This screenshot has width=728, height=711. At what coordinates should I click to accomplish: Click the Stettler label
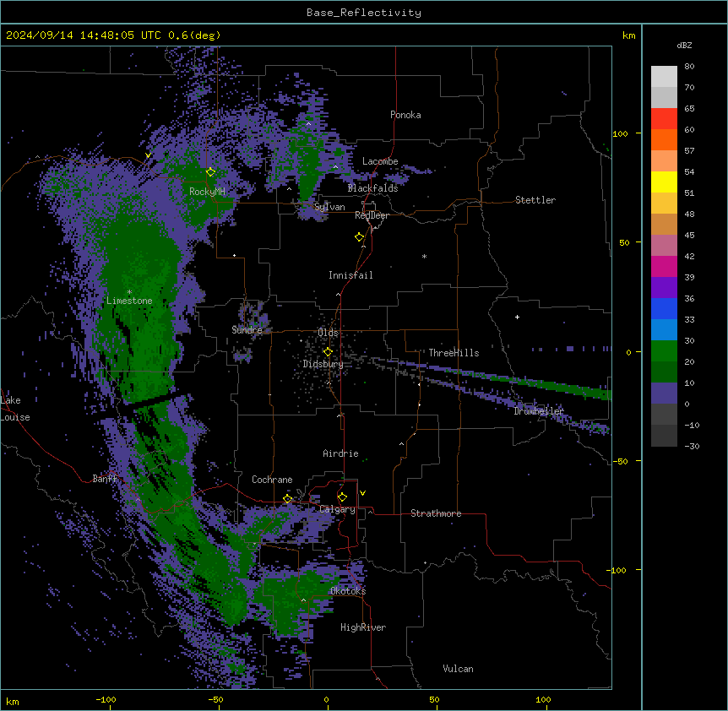tap(535, 200)
